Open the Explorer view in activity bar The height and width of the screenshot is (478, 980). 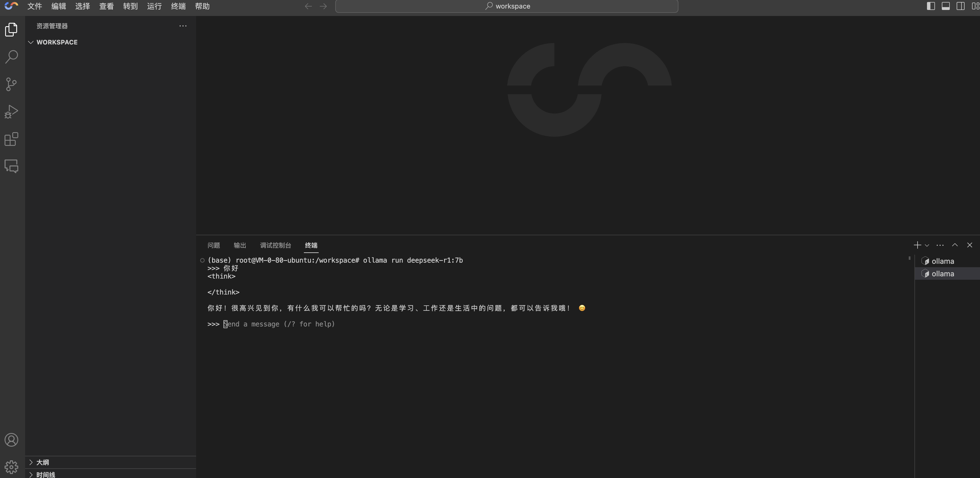[x=11, y=29]
